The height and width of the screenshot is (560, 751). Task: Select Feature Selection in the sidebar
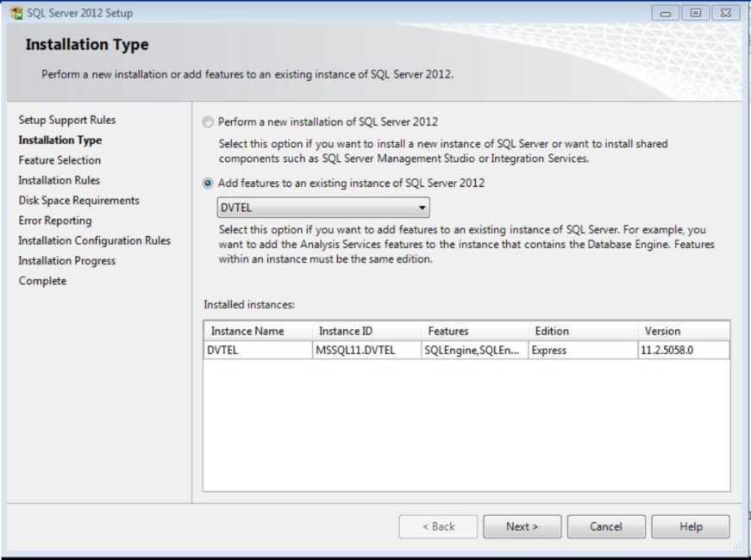point(59,160)
